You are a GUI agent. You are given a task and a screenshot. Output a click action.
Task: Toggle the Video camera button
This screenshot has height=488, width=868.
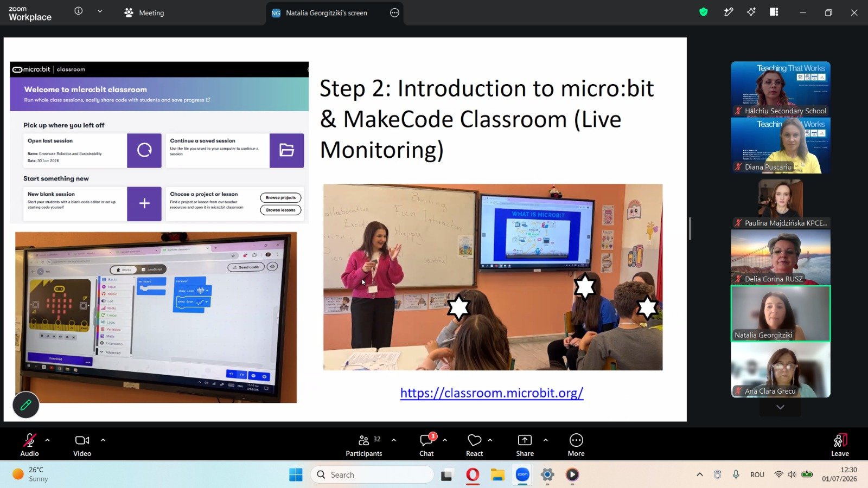coord(82,445)
